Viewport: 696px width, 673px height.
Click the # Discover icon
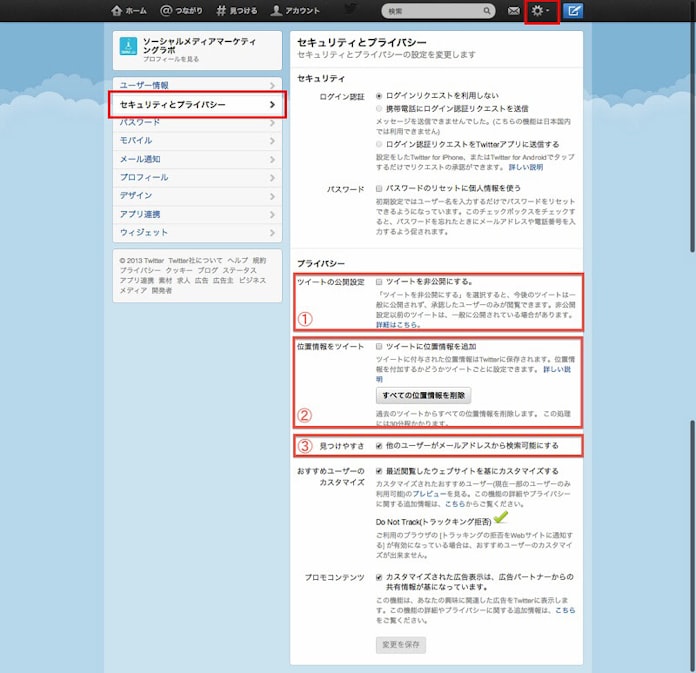point(220,11)
